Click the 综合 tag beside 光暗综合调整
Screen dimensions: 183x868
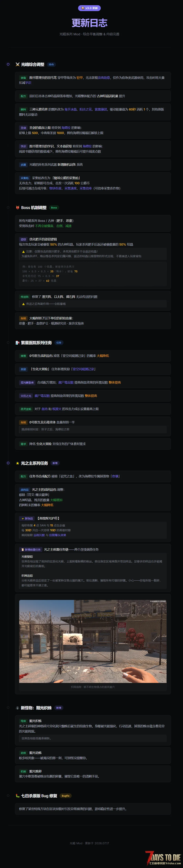click(51, 64)
